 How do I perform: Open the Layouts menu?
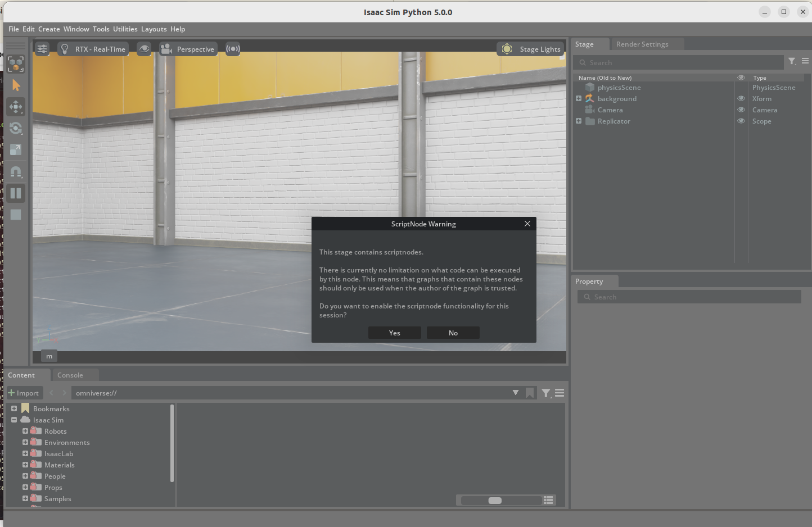click(x=154, y=29)
